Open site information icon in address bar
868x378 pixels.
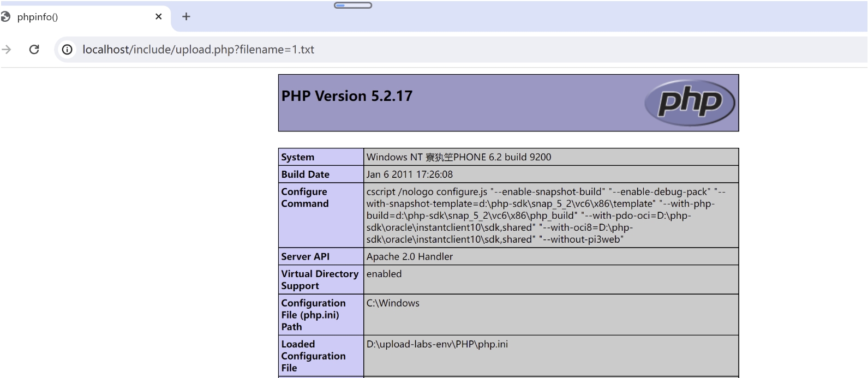67,50
